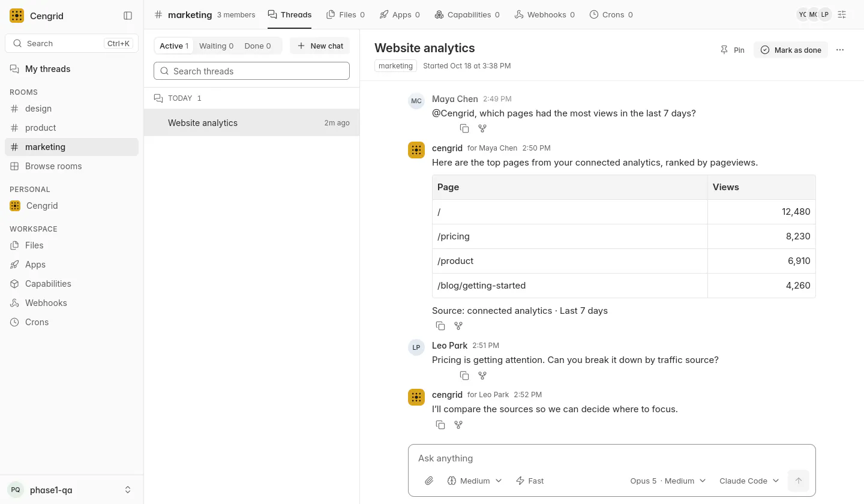Image resolution: width=864 pixels, height=504 pixels.
Task: Open room members avatar group
Action: coord(814,14)
